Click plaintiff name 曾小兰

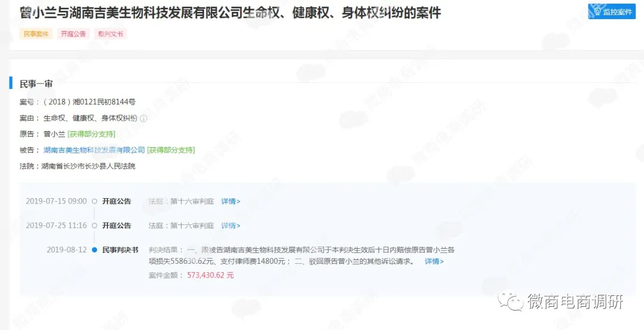click(x=54, y=134)
